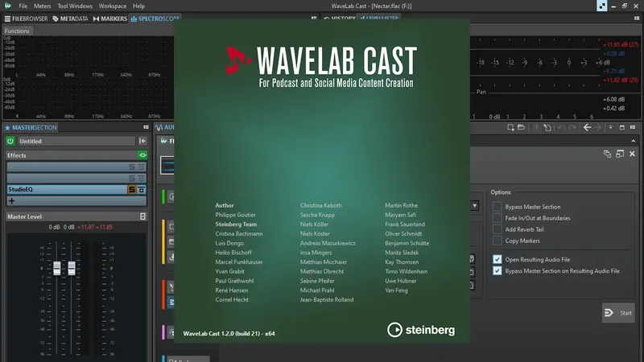Click the left master level fader
644x362 pixels.
pos(56,269)
